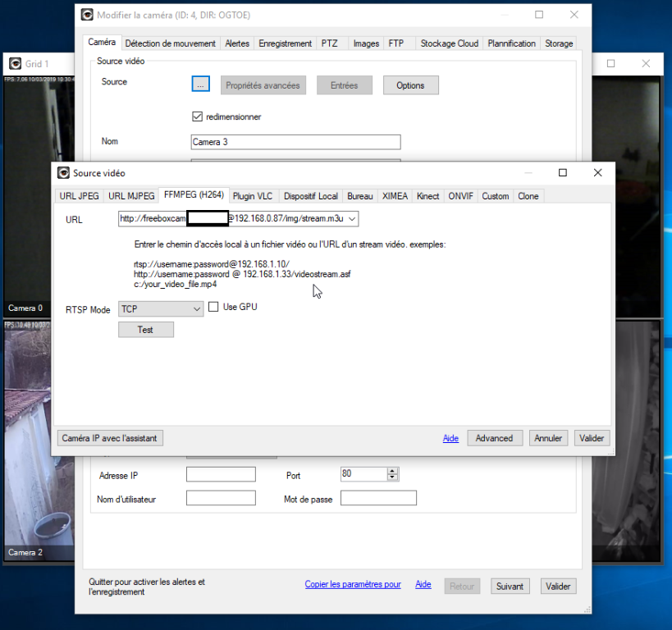This screenshot has width=672, height=630.
Task: Uncheck the redimensionner checkbox
Action: pyautogui.click(x=197, y=116)
